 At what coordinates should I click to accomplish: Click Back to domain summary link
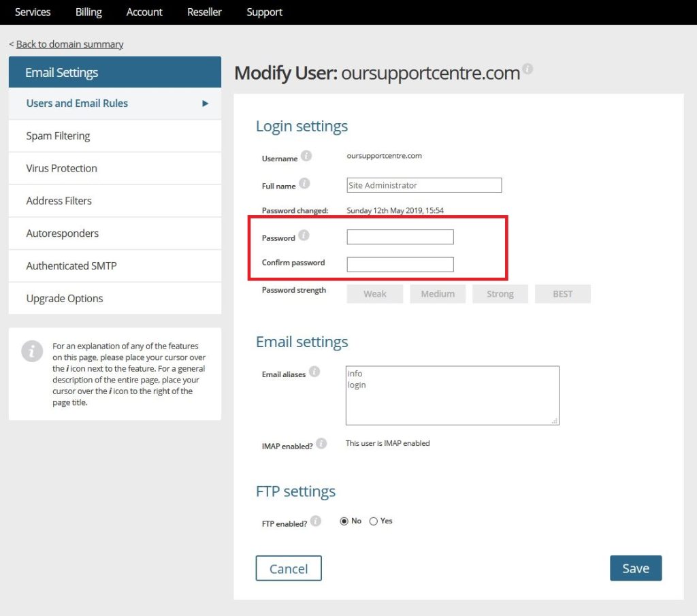tap(70, 44)
